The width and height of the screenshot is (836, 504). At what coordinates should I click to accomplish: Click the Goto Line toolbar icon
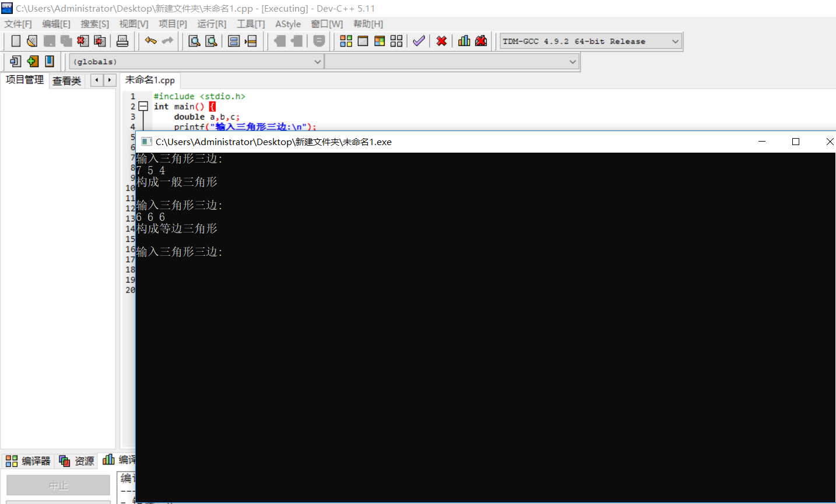[x=251, y=41]
